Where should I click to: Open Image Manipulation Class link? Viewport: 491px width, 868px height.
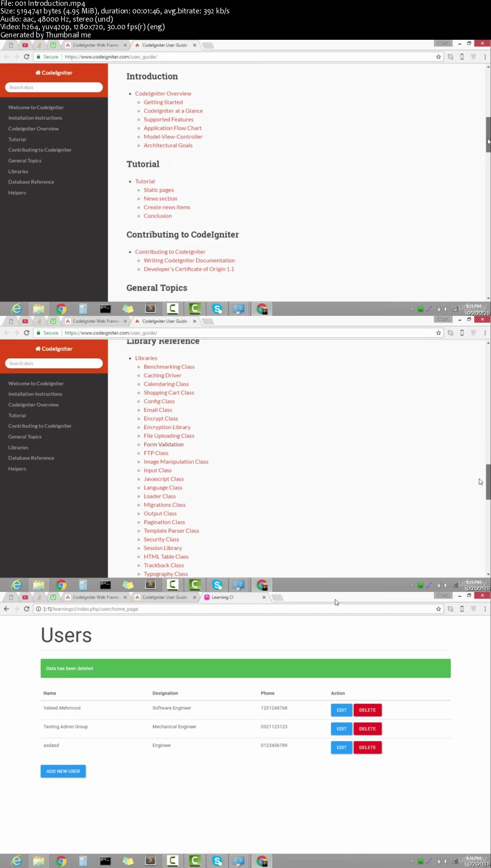[176, 462]
